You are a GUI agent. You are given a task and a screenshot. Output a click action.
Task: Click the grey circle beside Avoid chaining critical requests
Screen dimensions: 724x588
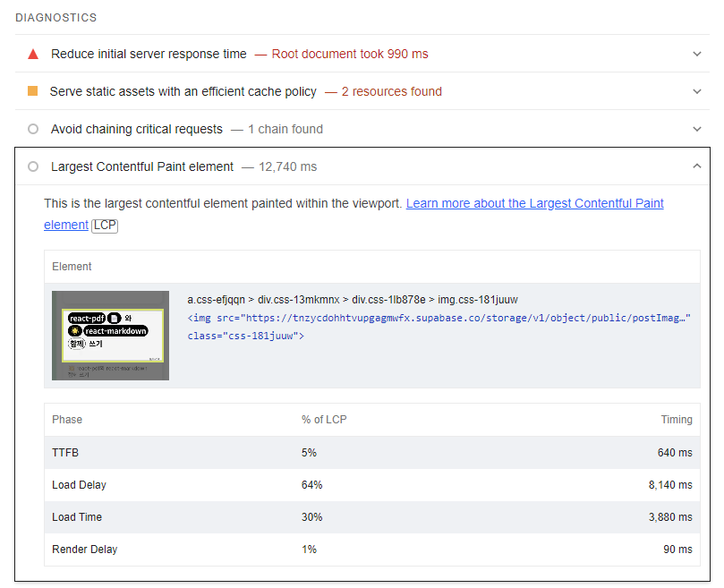coord(33,129)
